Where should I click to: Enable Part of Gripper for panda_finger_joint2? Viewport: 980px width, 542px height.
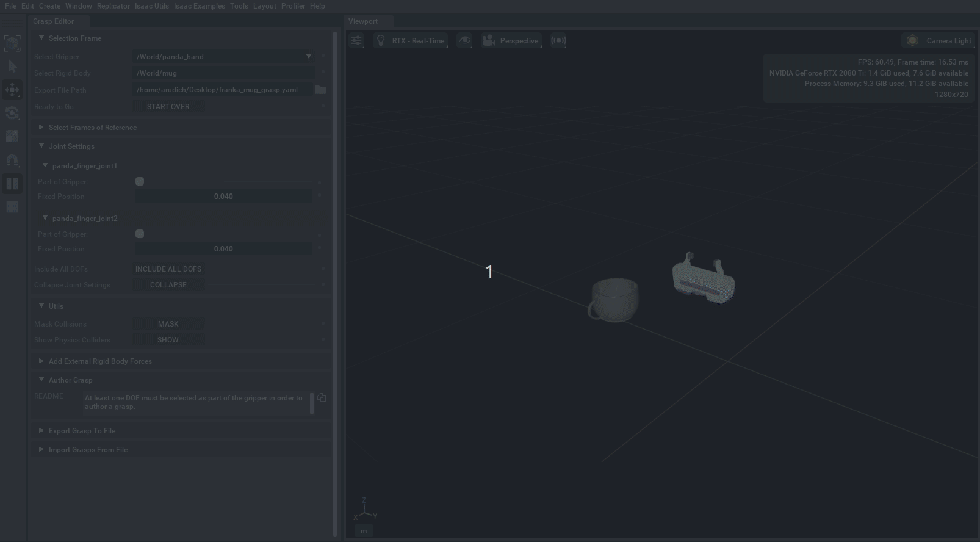pyautogui.click(x=140, y=234)
